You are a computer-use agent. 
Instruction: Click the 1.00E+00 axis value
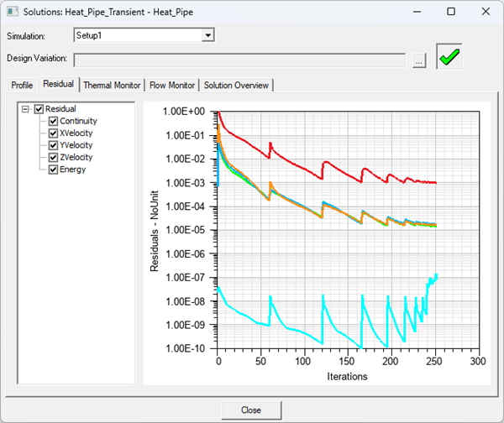[x=184, y=112]
